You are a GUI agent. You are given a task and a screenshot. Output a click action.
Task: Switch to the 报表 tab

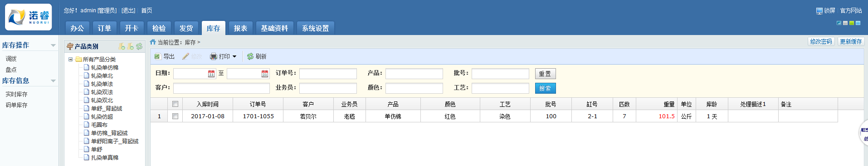241,28
